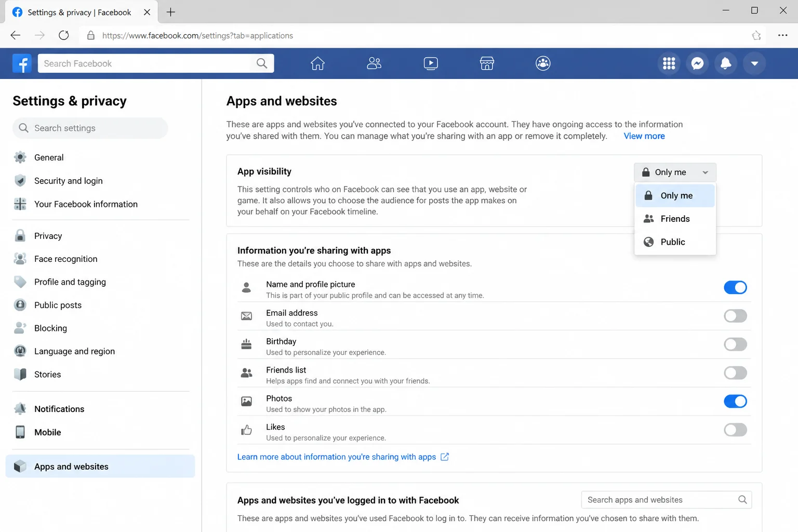Focus the Search settings field
The image size is (798, 532).
(x=90, y=128)
